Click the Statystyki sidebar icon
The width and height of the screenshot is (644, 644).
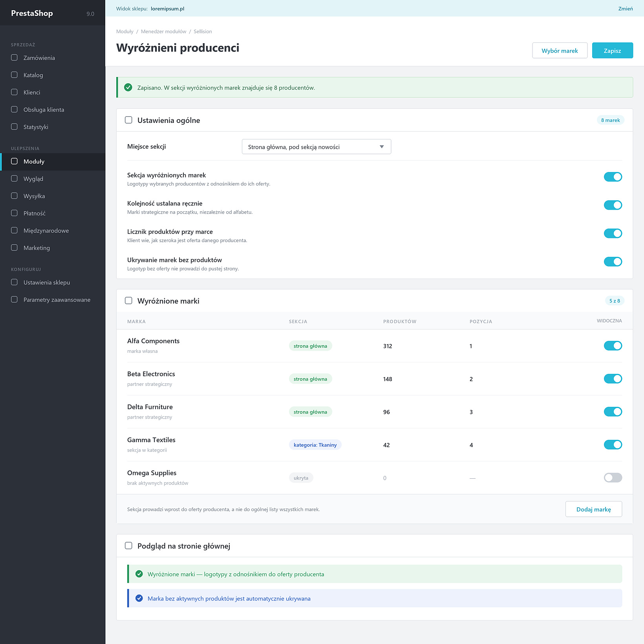[15, 127]
